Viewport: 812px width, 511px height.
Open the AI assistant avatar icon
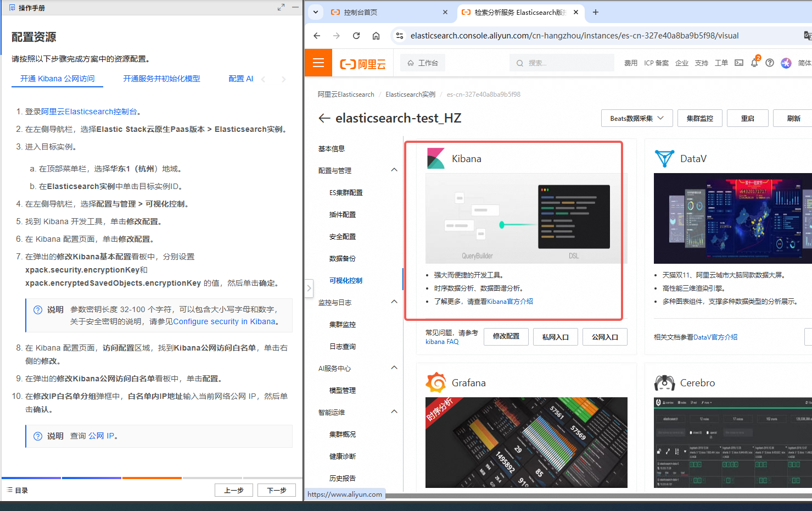point(786,63)
